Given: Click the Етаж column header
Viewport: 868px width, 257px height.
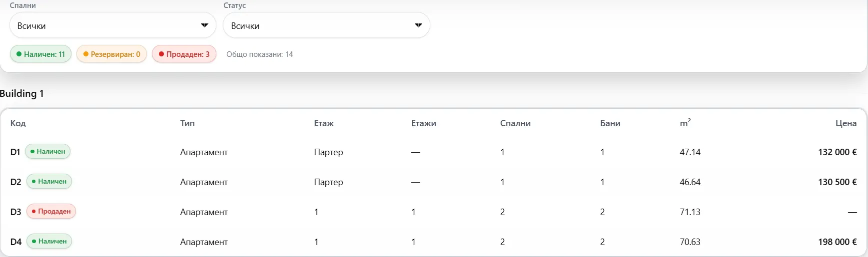Looking at the screenshot, I should [324, 123].
